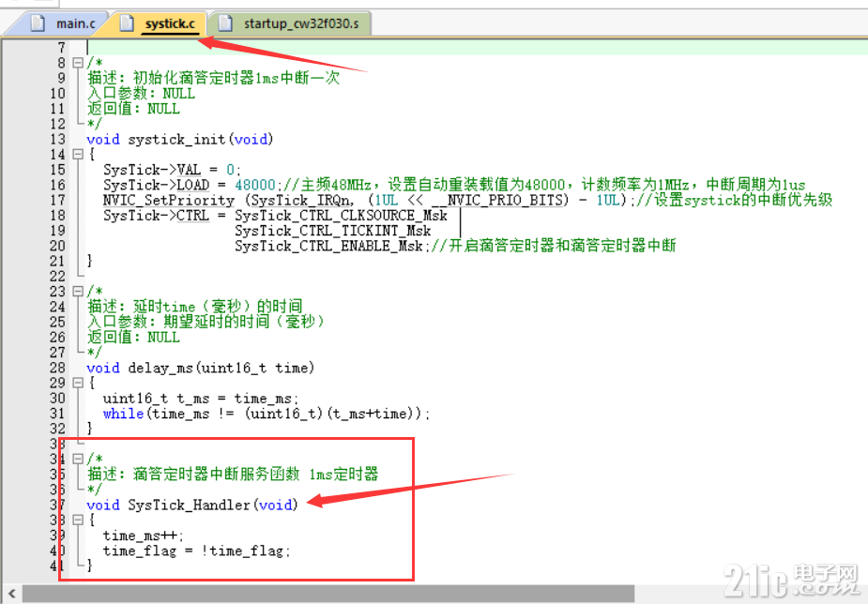Collapse the comment block at line 34

tap(78, 459)
